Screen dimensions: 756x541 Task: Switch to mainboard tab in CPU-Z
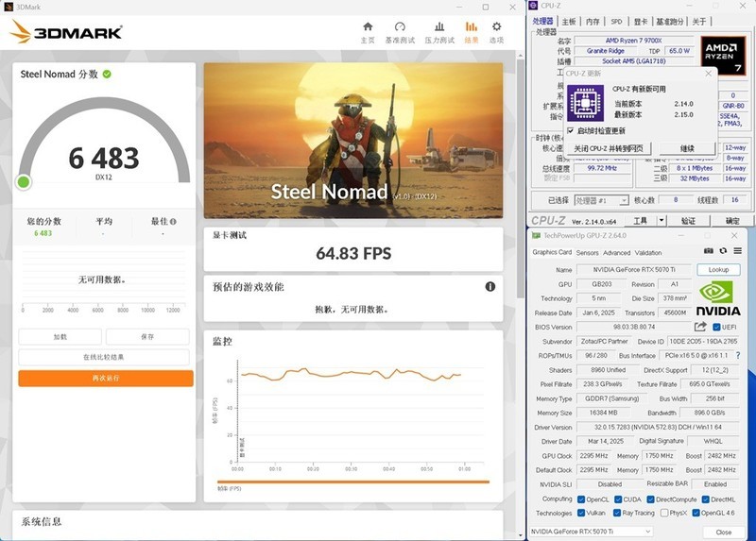(569, 22)
